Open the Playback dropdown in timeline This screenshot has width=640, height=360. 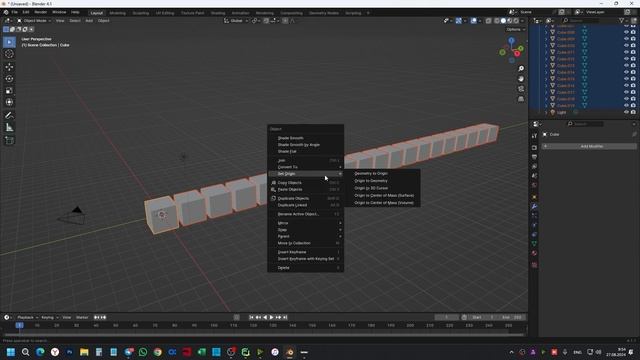pyautogui.click(x=27, y=317)
